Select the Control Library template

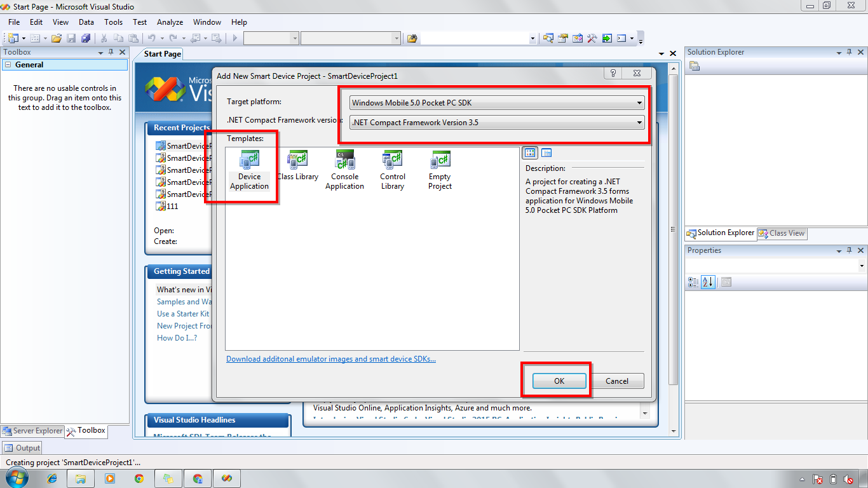[x=392, y=170]
